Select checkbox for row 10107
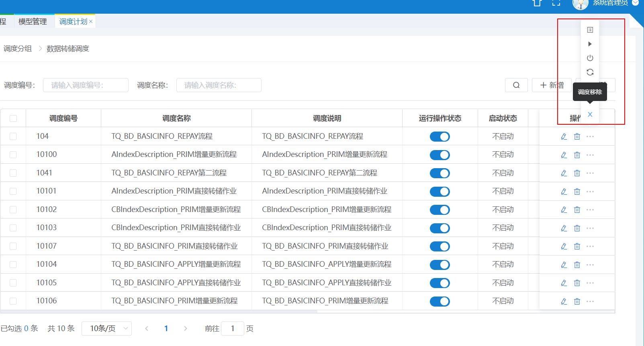 pyautogui.click(x=13, y=246)
